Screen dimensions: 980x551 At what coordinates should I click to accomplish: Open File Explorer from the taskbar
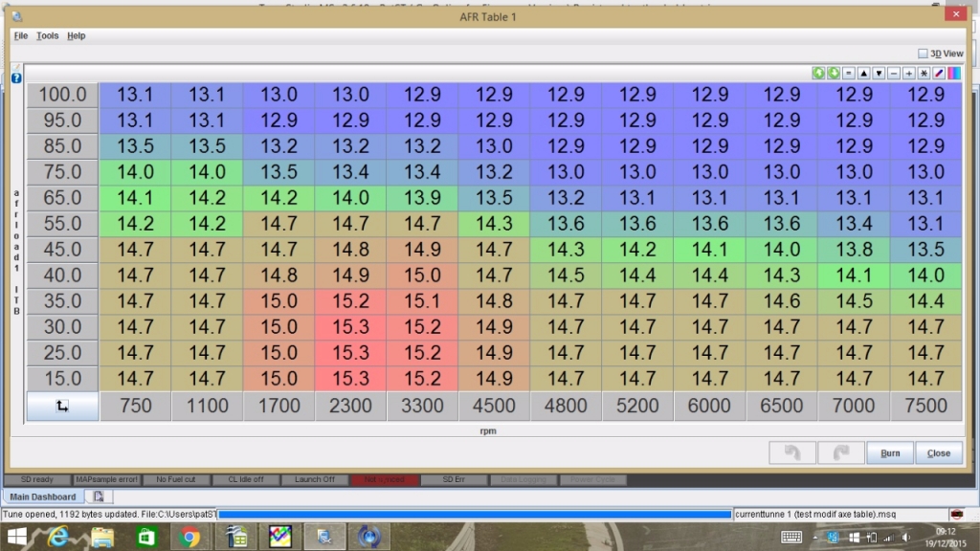(x=102, y=538)
